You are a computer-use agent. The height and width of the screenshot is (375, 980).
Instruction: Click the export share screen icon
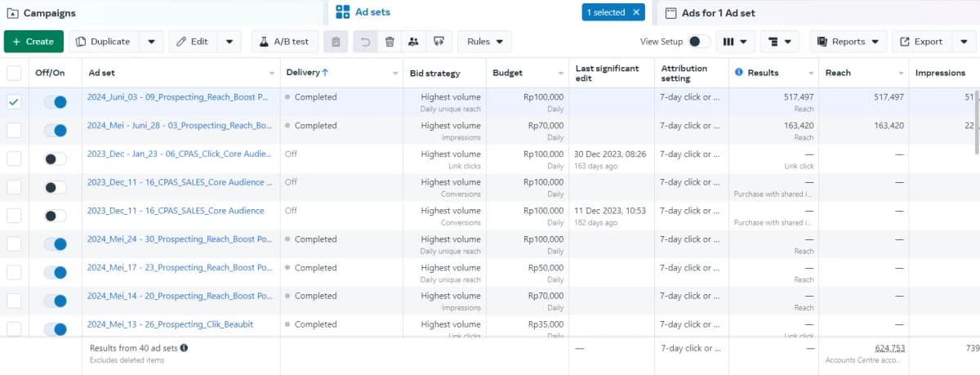[x=439, y=42]
